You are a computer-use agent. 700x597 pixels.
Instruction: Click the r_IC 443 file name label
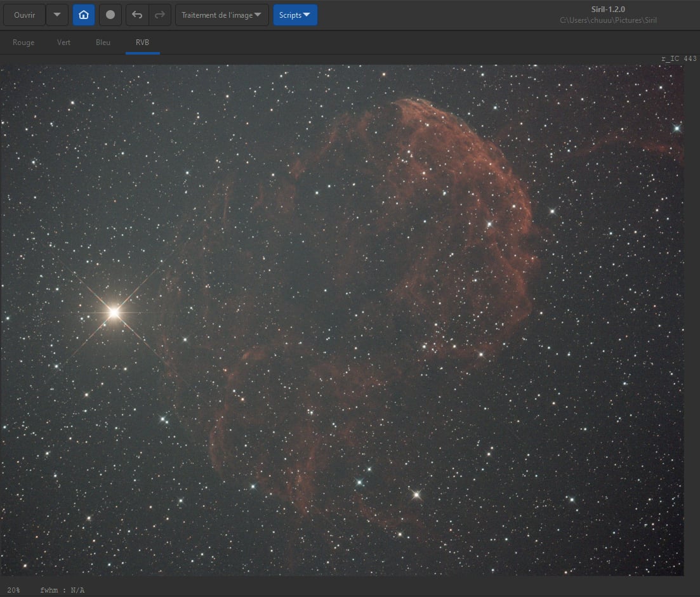tap(678, 58)
